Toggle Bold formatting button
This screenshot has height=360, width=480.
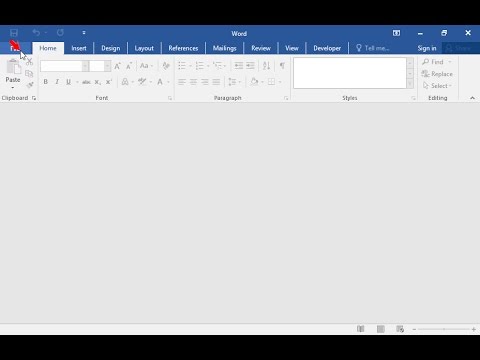[x=46, y=82]
